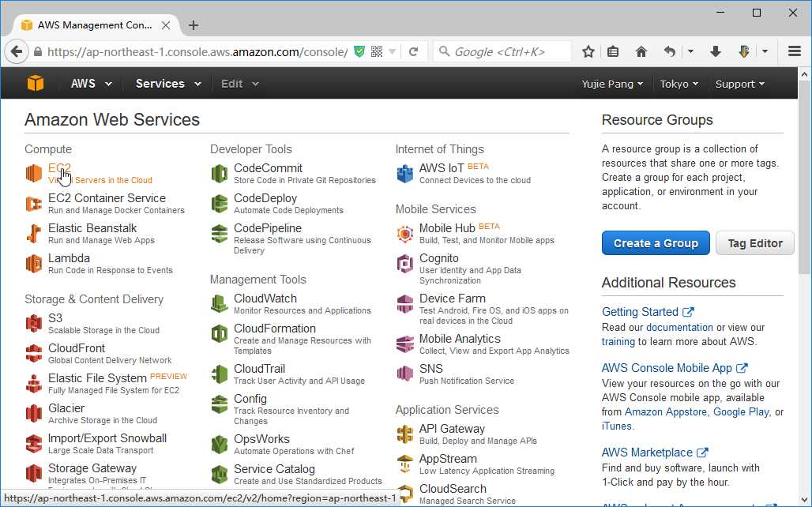Click the address bar URL
Screen dimensions: 812x507
click(x=197, y=52)
